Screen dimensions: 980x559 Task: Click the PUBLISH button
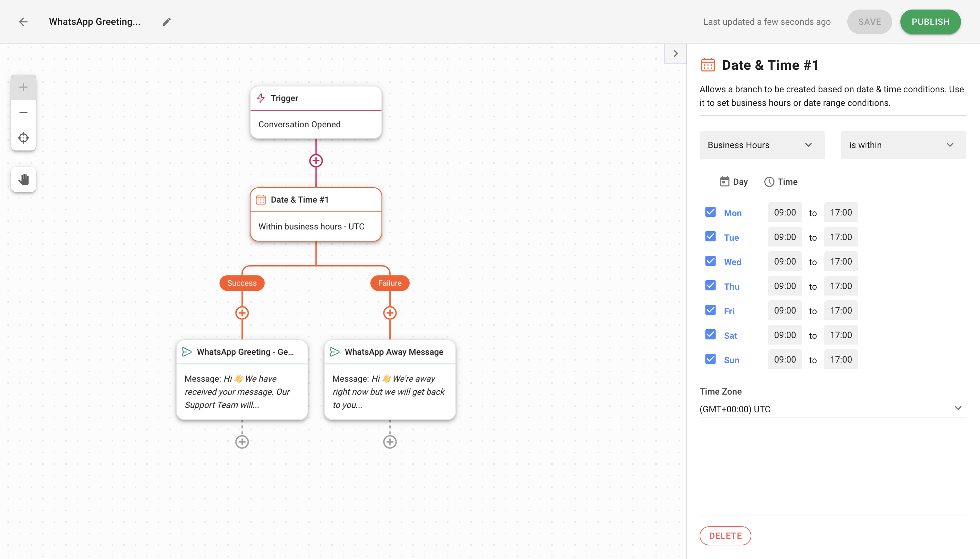click(930, 21)
